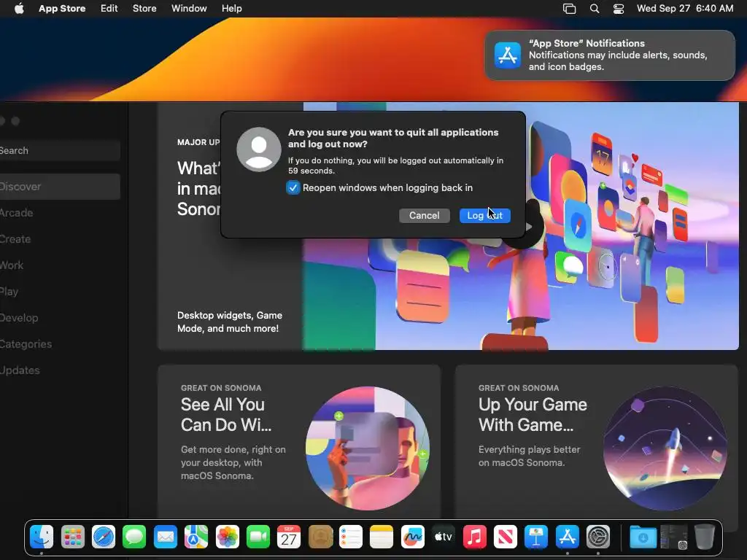Click the App Store notification icon
Image resolution: width=747 pixels, height=560 pixels.
pos(508,55)
